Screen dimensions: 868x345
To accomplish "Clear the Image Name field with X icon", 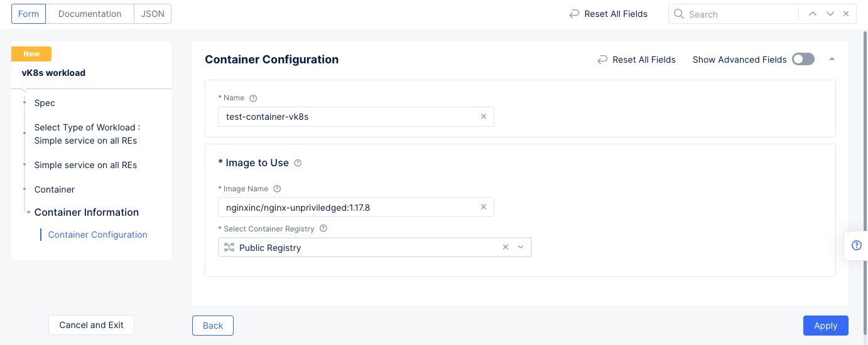I will pyautogui.click(x=483, y=207).
